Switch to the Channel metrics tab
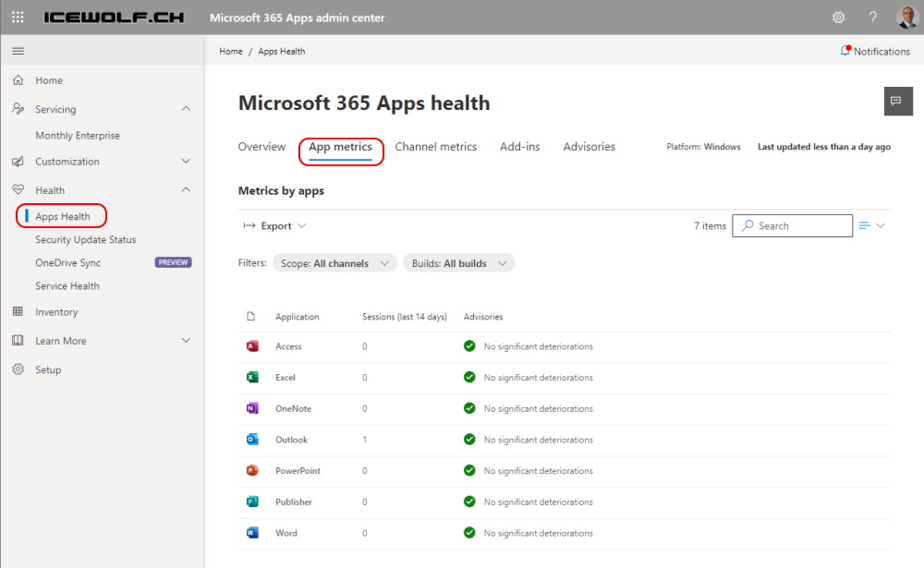The height and width of the screenshot is (568, 924). tap(435, 147)
